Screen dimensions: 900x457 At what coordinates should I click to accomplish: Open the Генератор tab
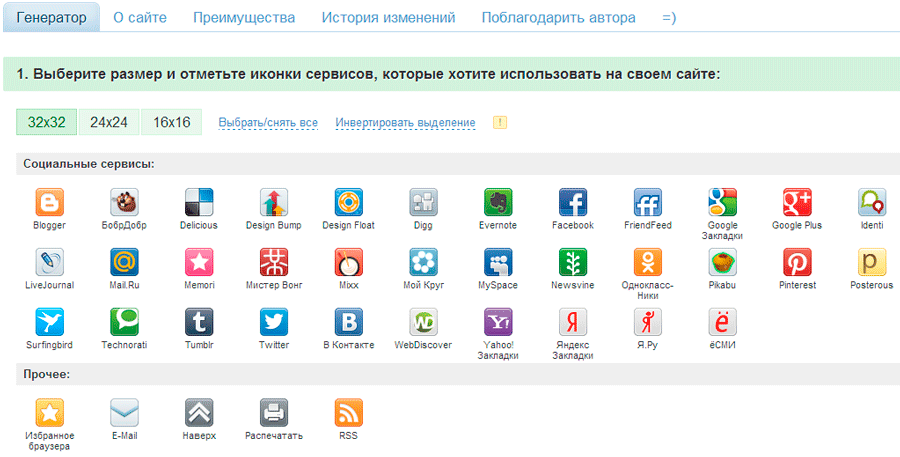52,17
